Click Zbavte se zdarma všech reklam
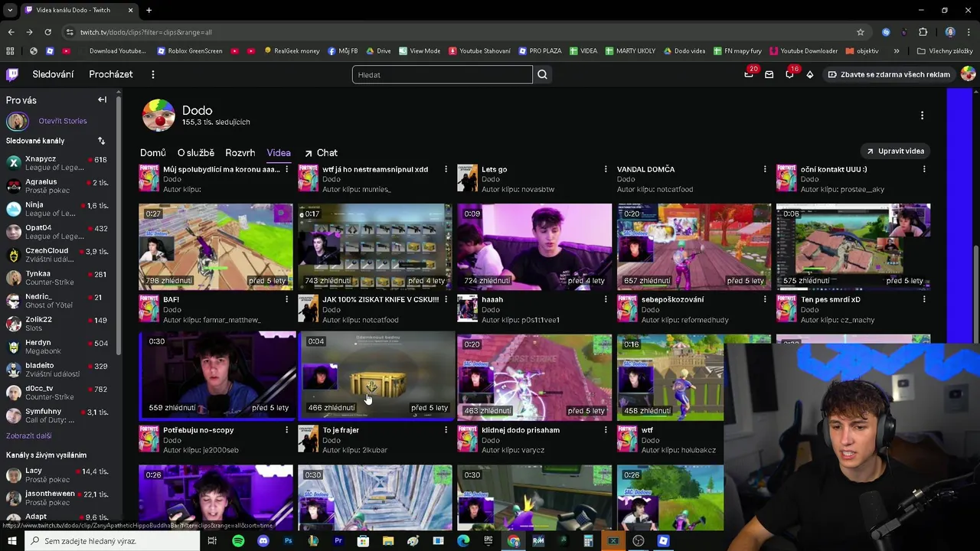 tap(889, 74)
